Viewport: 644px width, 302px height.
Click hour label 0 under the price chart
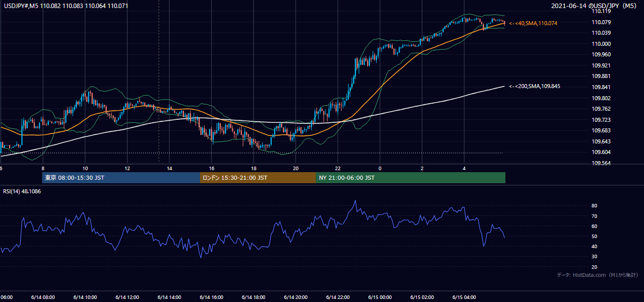pyautogui.click(x=380, y=169)
